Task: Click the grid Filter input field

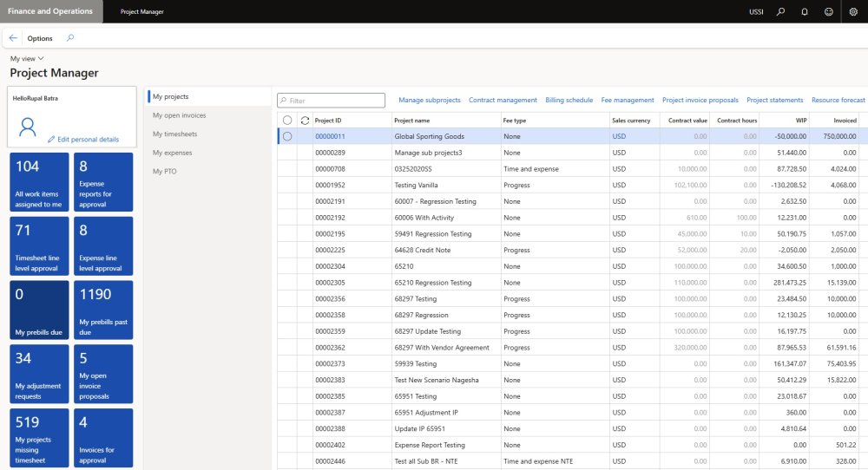Action: (336, 101)
